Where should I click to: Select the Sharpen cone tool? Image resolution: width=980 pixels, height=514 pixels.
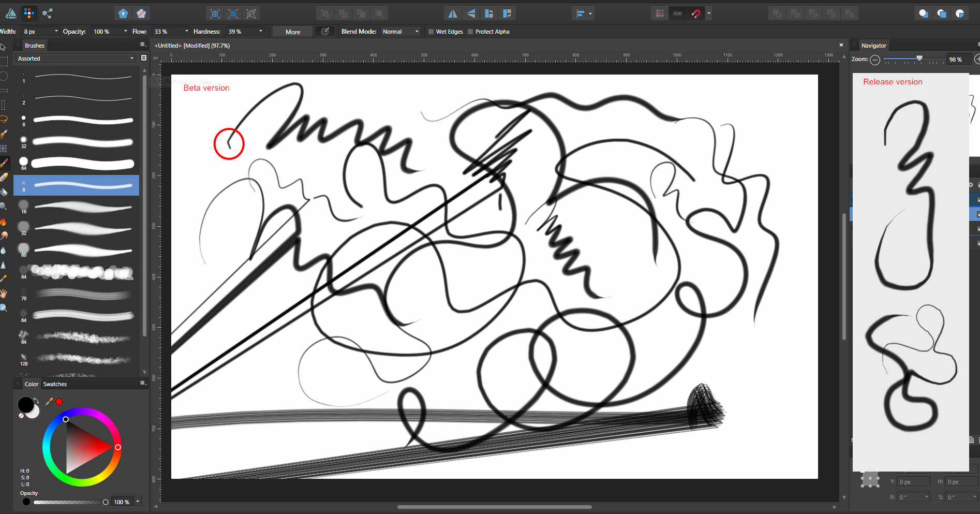(x=3, y=265)
